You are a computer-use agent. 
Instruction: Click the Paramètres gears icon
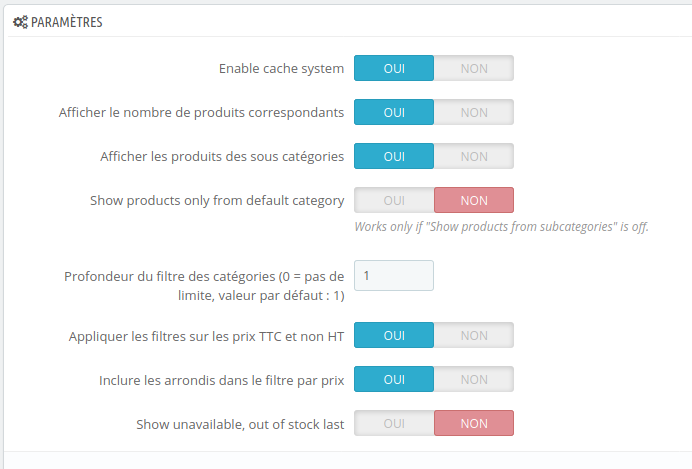click(x=20, y=22)
